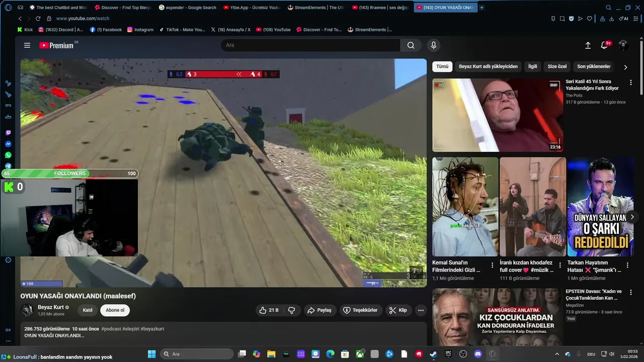Image resolution: width=644 pixels, height=362 pixels.
Task: Open the YouTube hamburger guide menu
Action: (27, 45)
